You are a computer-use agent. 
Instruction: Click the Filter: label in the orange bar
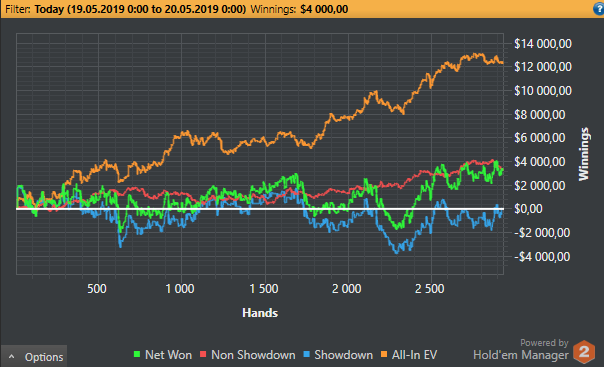tap(18, 9)
